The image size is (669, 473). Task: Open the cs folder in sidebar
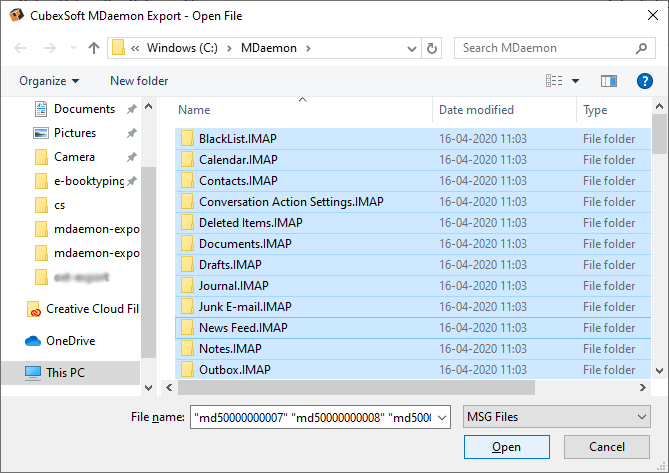59,205
